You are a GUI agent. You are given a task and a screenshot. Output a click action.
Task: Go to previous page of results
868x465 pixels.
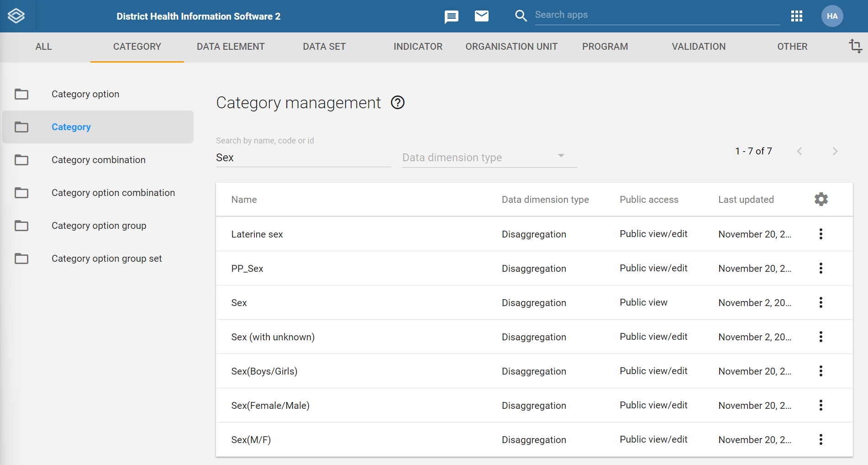799,151
